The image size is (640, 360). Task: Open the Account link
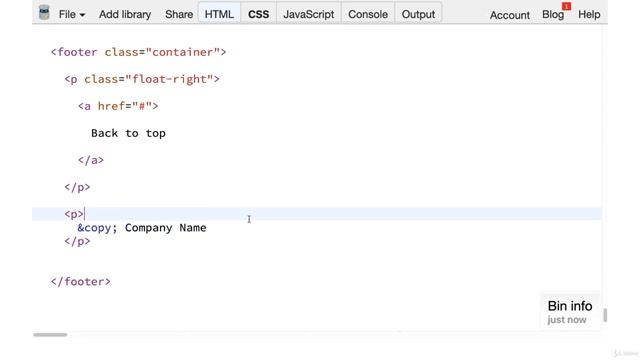(x=510, y=15)
